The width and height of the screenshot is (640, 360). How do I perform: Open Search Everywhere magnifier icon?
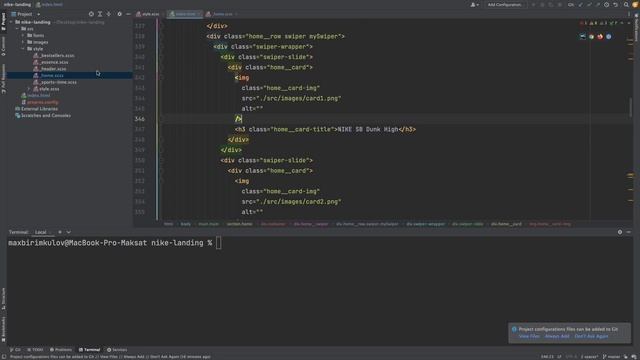(626, 5)
